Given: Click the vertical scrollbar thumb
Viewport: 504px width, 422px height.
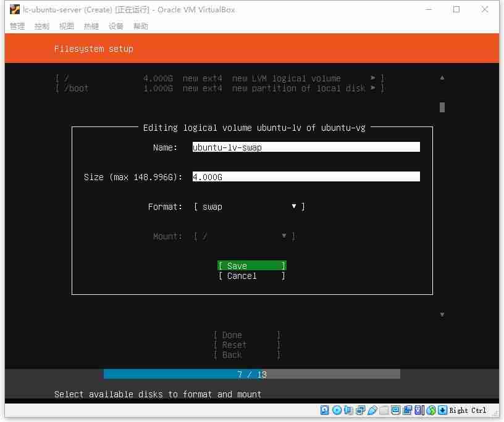Looking at the screenshot, I should pyautogui.click(x=442, y=107).
